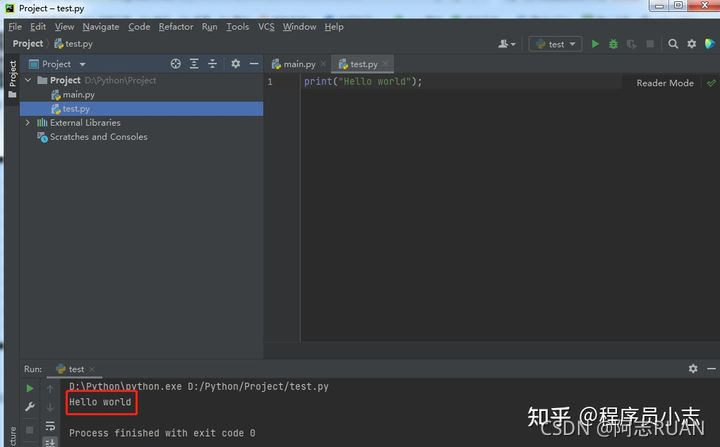Open the test run configuration dropdown
This screenshot has height=447, width=720.
(x=556, y=44)
